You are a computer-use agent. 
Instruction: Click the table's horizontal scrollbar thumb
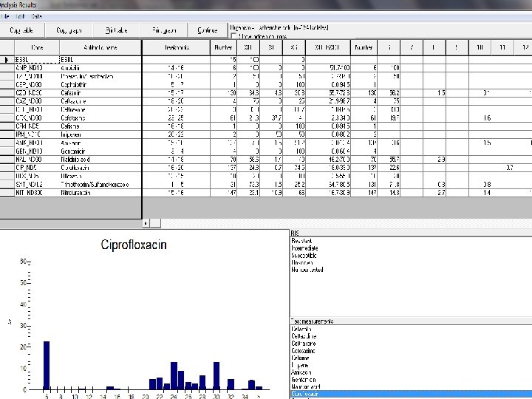click(x=155, y=223)
